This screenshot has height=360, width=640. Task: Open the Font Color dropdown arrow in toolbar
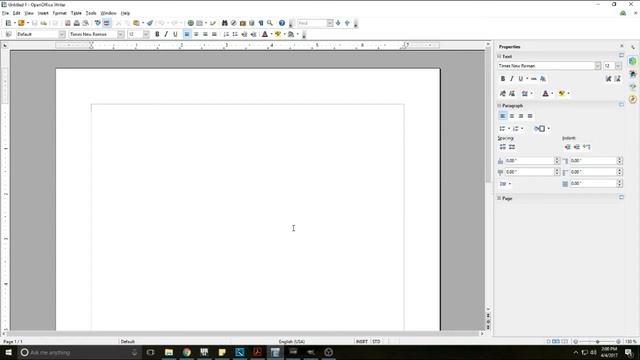(x=271, y=34)
